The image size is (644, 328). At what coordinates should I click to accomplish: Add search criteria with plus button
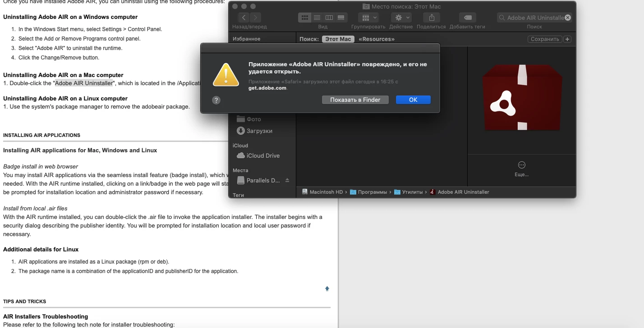pos(567,39)
